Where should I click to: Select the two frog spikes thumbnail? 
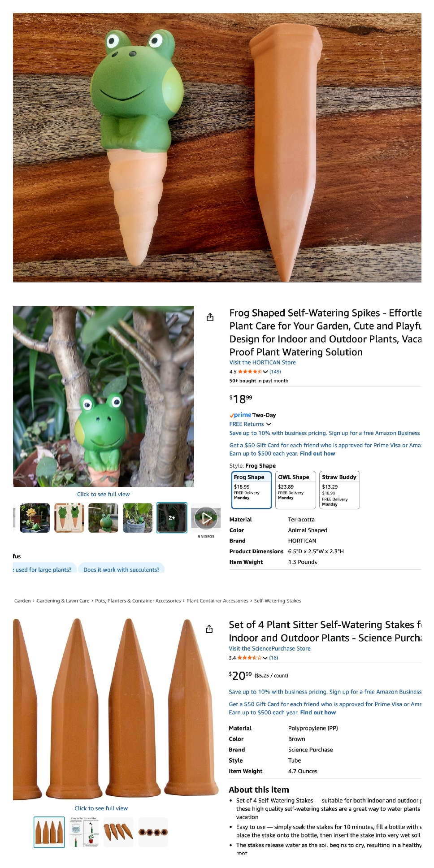[69, 518]
